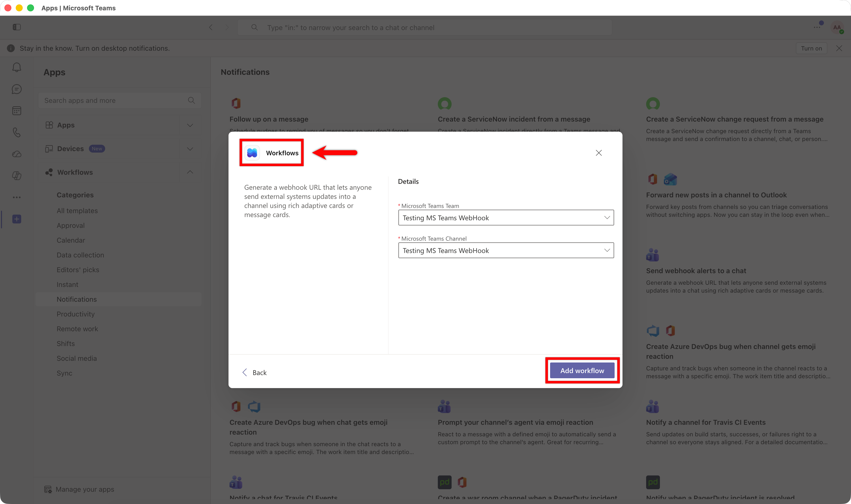Go forward with the history arrow
The image size is (851, 504).
tap(227, 28)
